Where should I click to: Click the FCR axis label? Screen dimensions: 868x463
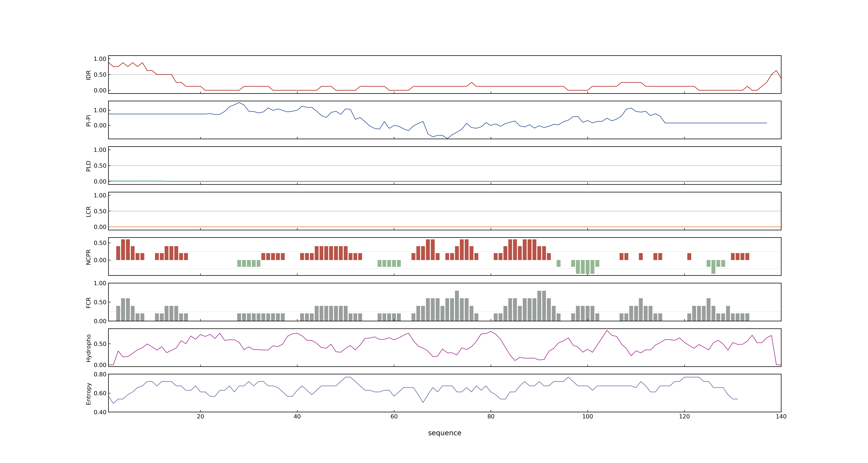tap(88, 302)
